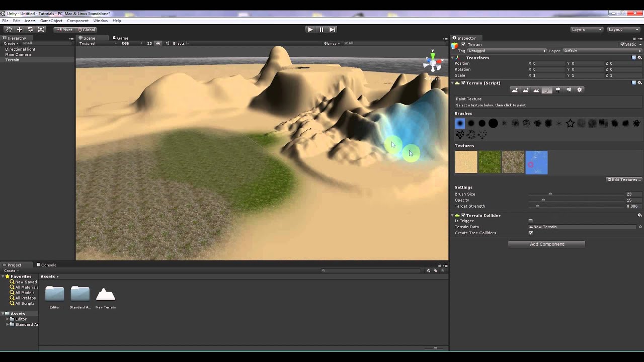Click the Inspector lock icon

point(635,38)
